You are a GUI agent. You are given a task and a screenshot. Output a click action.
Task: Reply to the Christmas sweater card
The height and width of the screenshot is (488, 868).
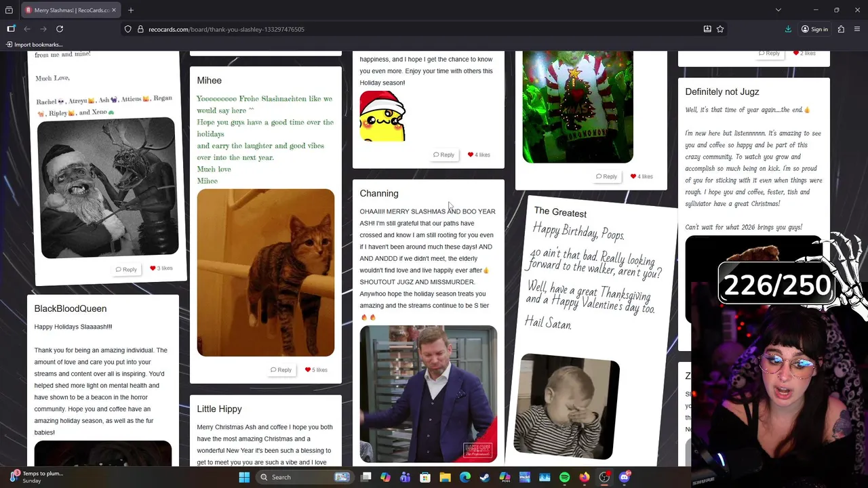click(x=606, y=177)
